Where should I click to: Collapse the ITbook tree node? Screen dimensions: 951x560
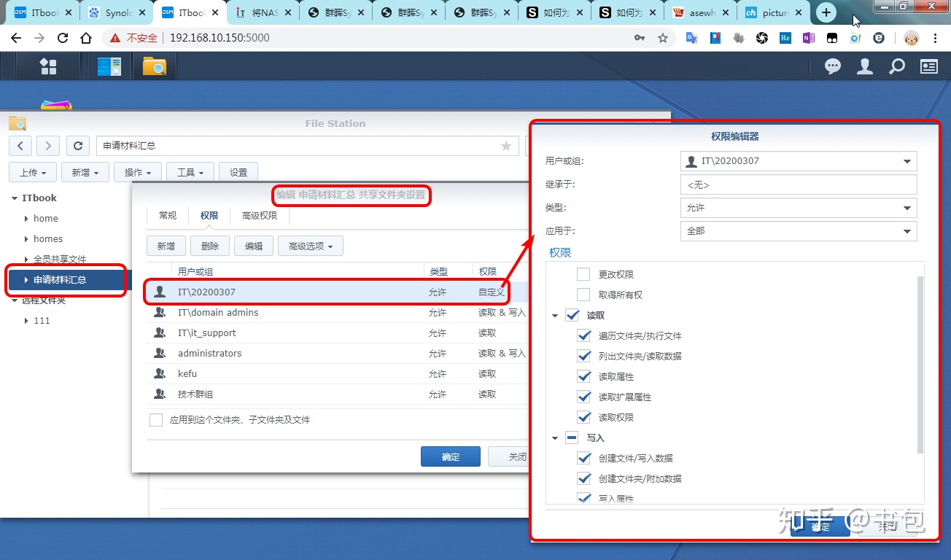point(15,198)
